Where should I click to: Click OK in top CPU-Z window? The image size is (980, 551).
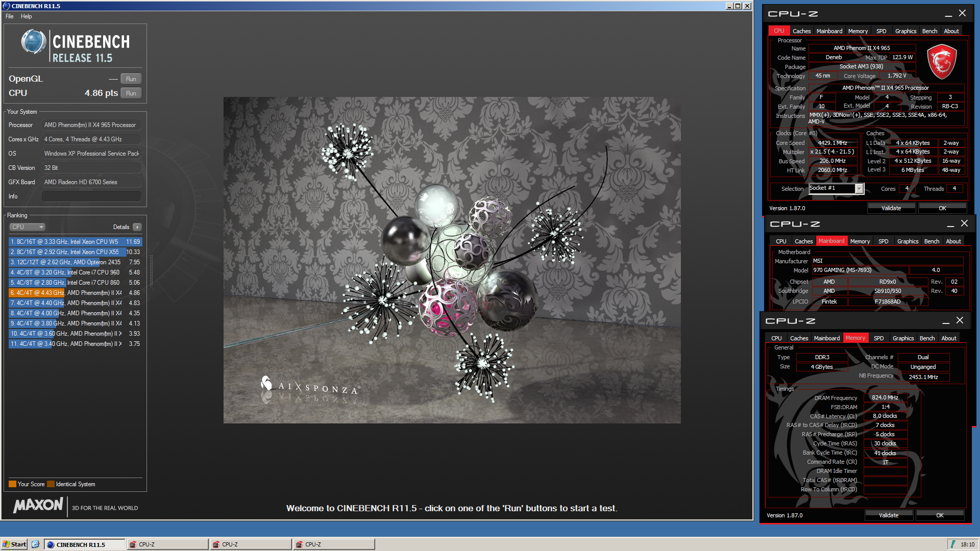click(942, 208)
